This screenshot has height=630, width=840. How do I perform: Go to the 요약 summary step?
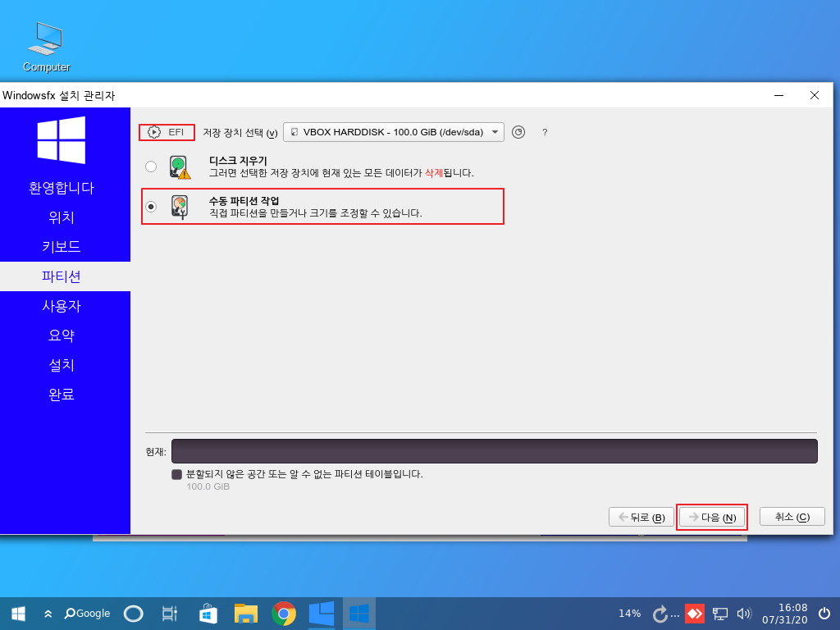tap(62, 336)
